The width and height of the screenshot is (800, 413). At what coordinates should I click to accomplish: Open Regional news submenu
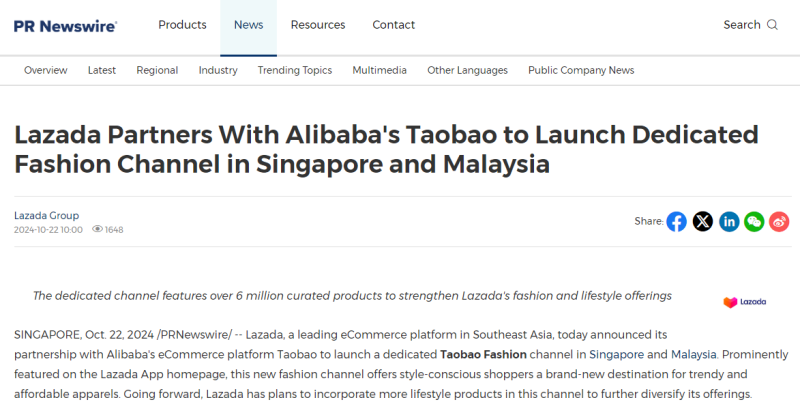[157, 70]
